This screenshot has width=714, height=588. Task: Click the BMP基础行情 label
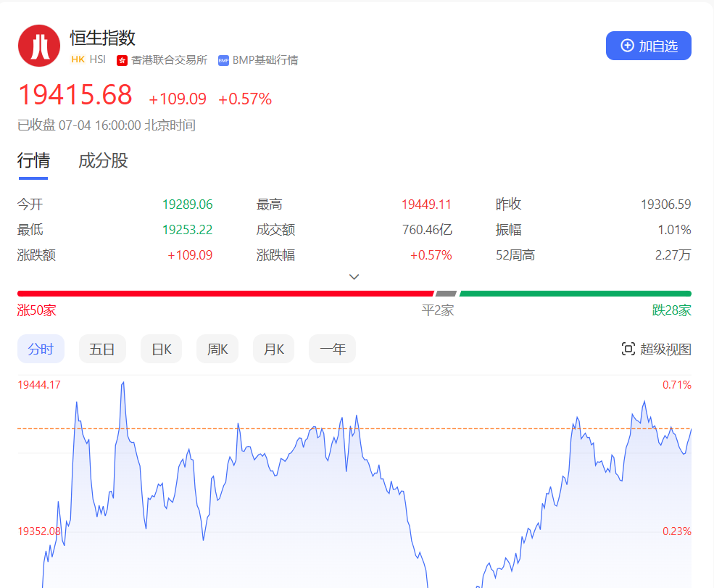pos(265,60)
